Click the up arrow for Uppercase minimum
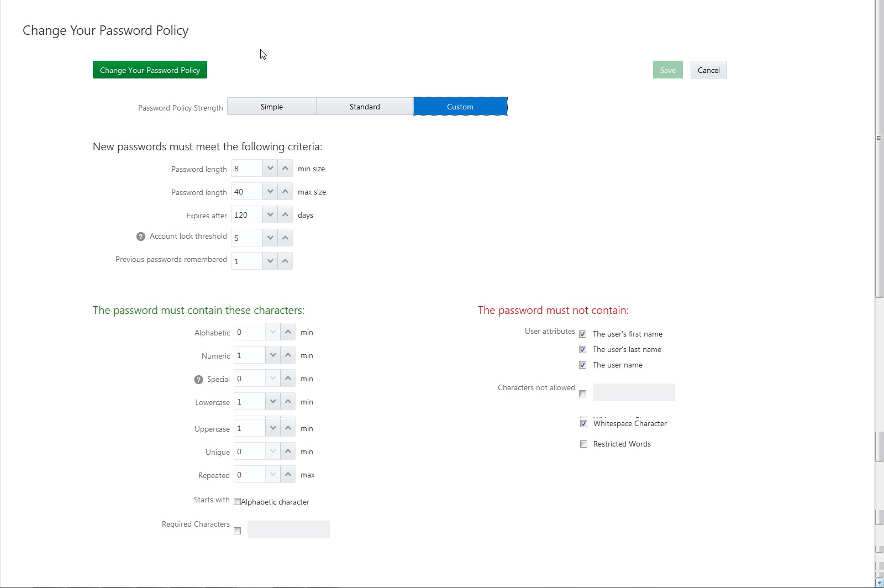 coord(288,427)
